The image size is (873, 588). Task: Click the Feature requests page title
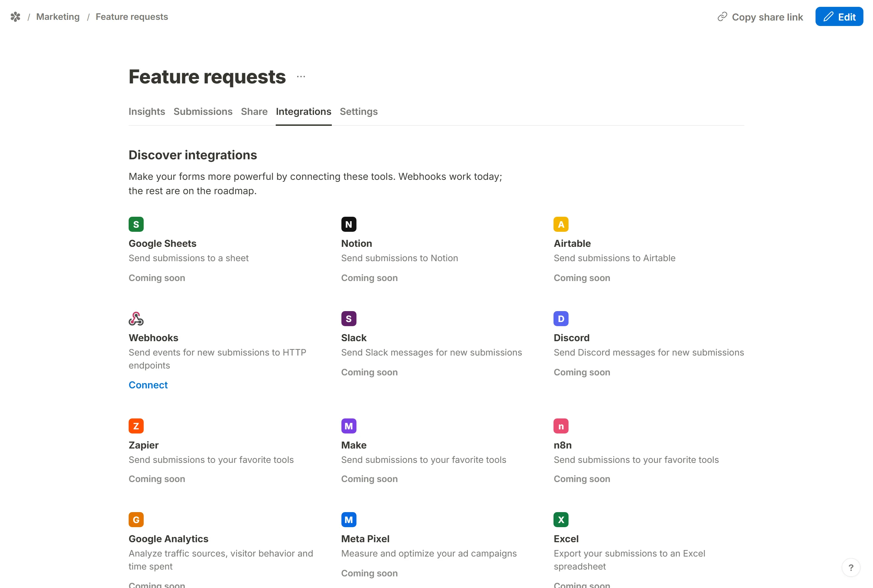point(207,77)
